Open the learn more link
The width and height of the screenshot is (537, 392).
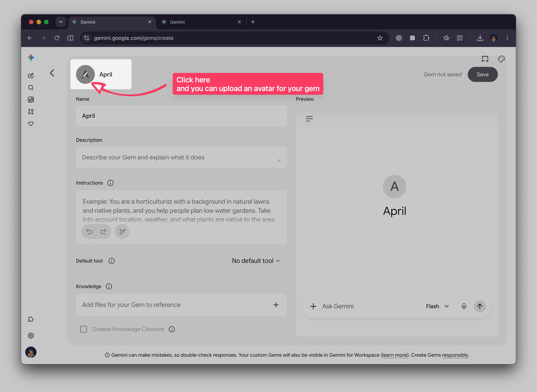point(394,355)
